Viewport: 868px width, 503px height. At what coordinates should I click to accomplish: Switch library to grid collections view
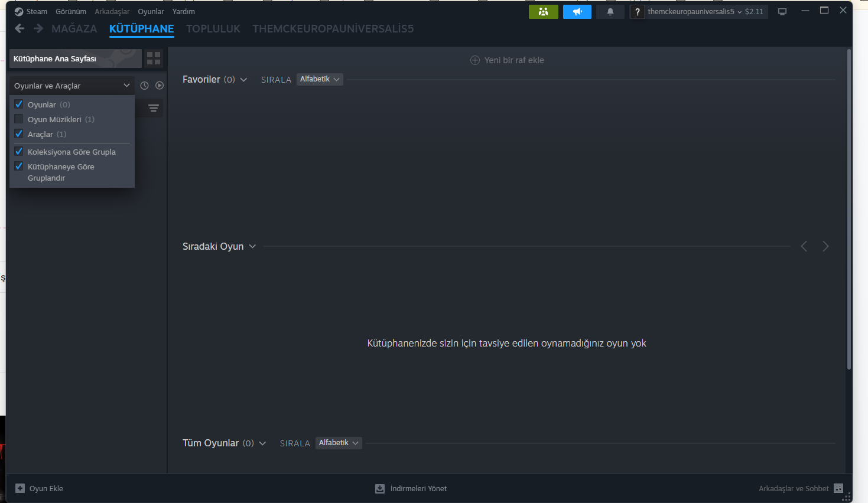pyautogui.click(x=154, y=58)
